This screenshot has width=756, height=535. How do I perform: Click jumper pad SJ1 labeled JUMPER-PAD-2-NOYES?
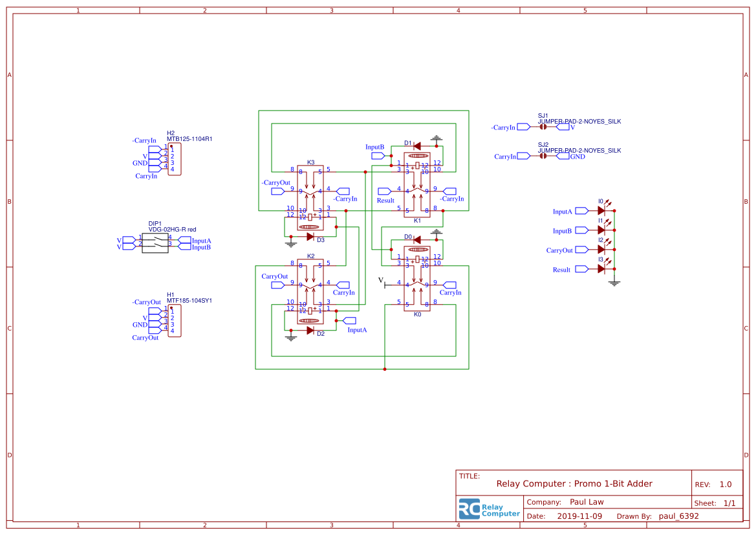[543, 127]
